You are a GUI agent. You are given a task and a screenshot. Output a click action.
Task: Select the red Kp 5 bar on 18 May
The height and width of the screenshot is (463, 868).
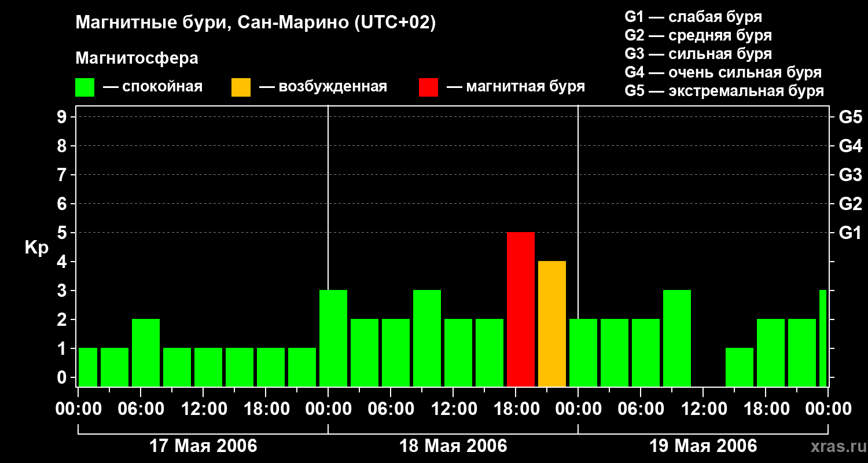click(x=521, y=310)
